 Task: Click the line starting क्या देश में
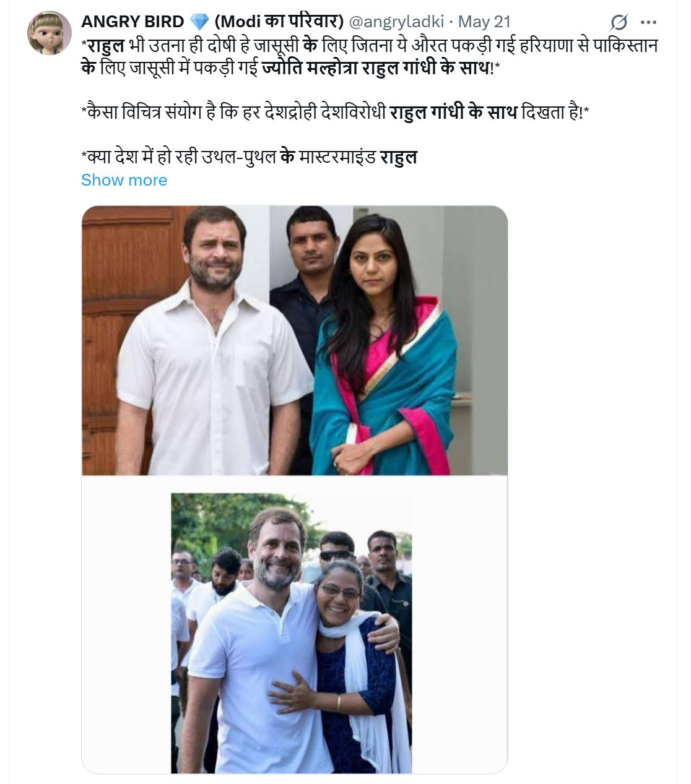point(249,157)
